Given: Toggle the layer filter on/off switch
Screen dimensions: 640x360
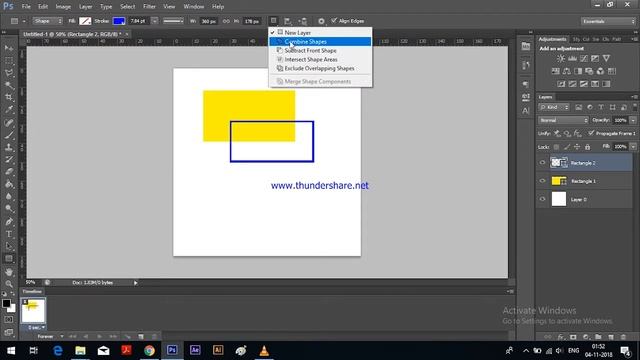Looking at the screenshot, I should coord(635,107).
